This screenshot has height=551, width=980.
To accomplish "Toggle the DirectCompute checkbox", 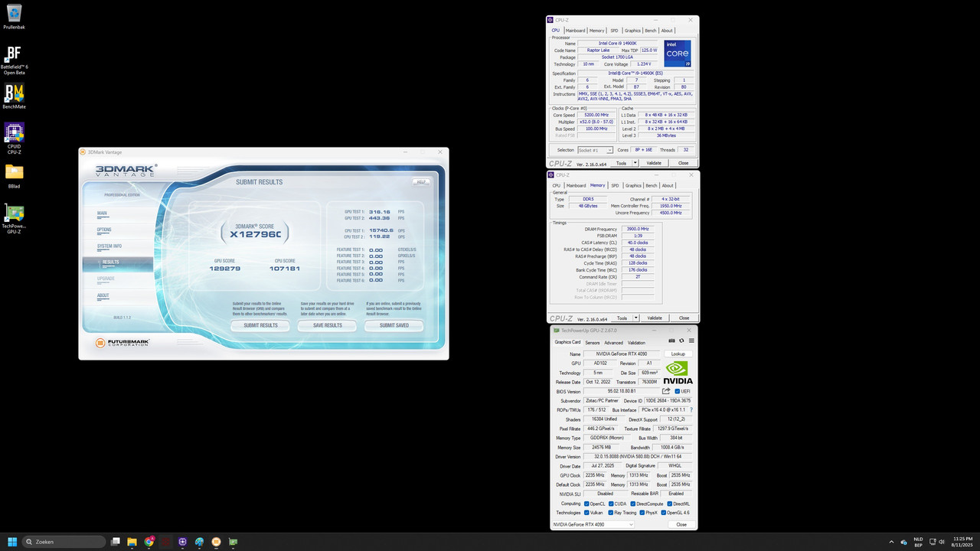I will [x=633, y=504].
